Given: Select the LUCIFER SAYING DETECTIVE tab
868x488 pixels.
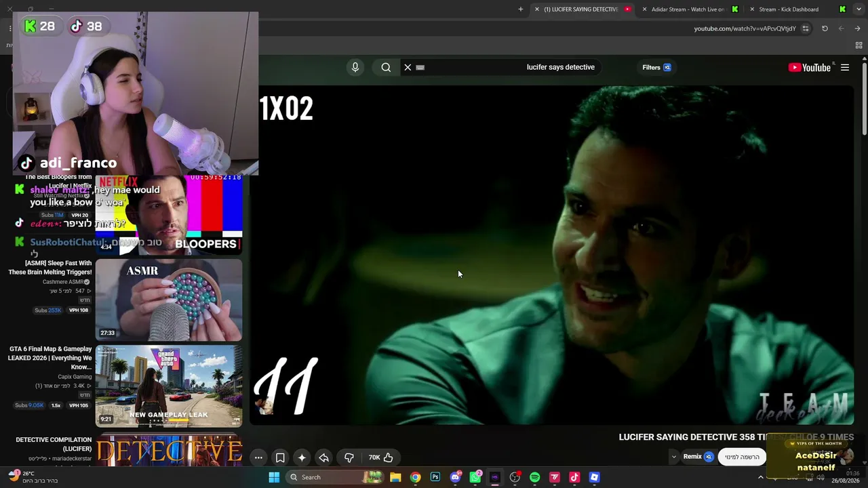Looking at the screenshot, I should coord(583,9).
